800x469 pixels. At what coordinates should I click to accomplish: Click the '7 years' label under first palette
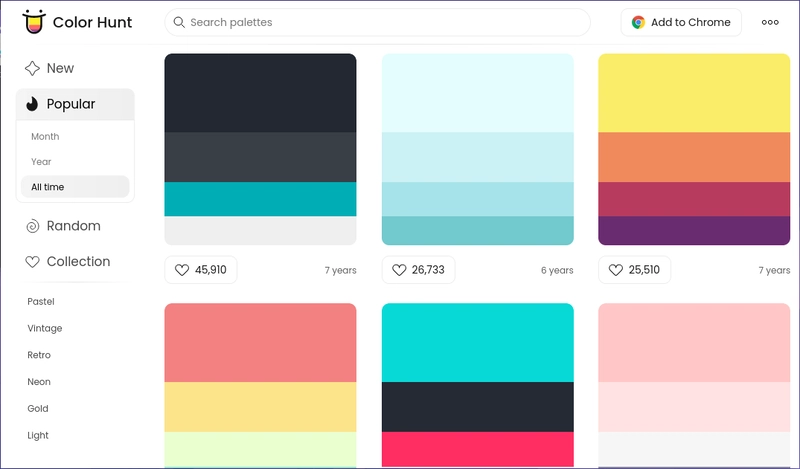340,270
